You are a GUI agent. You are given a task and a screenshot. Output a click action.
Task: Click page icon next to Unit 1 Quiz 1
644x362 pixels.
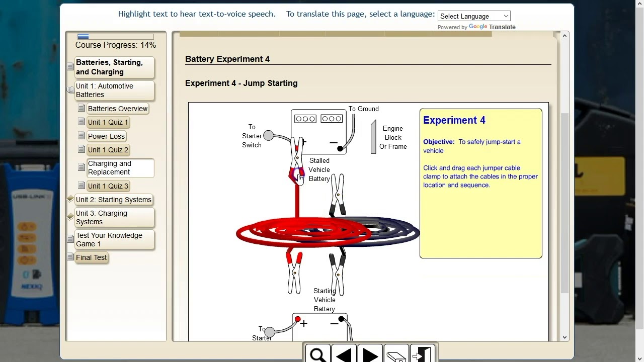pos(82,122)
